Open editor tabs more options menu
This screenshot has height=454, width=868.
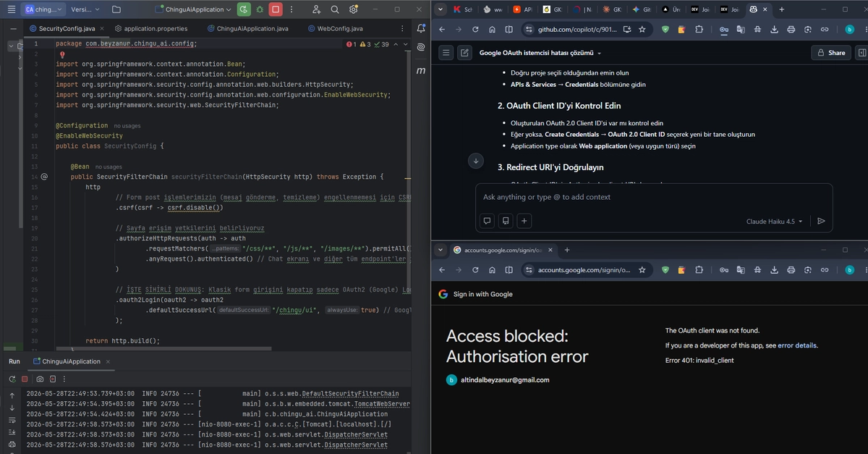[x=401, y=28]
